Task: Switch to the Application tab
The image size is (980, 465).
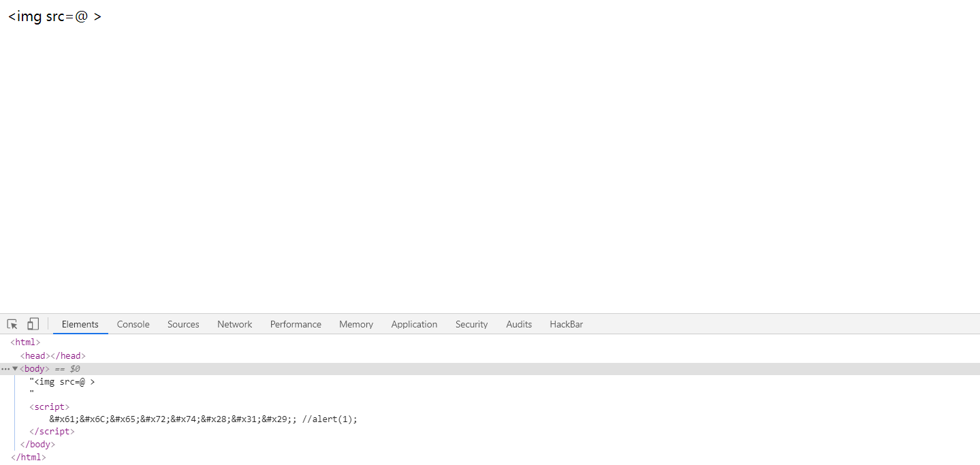Action: pos(414,324)
